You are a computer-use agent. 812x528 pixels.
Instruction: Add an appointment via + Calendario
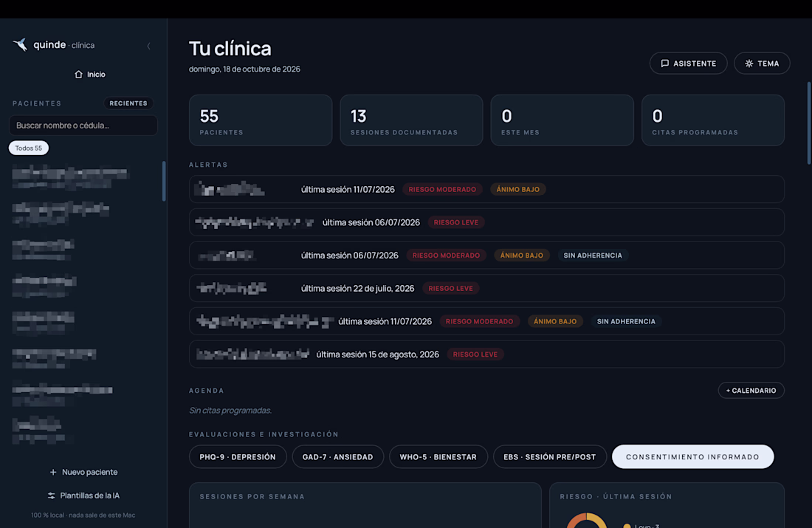751,390
